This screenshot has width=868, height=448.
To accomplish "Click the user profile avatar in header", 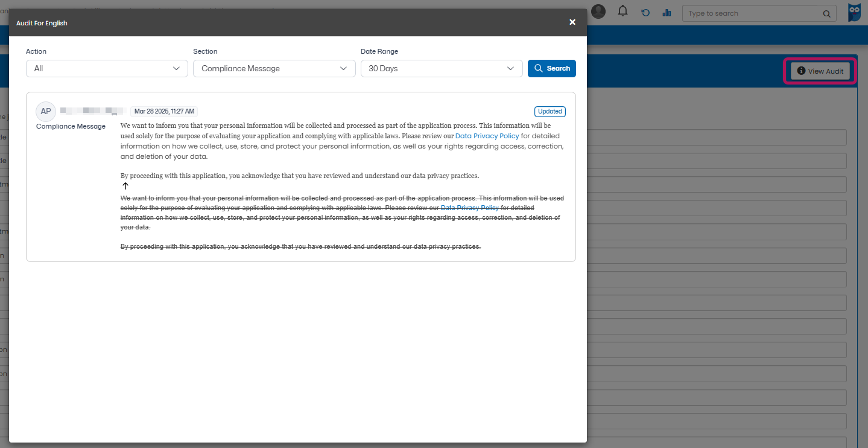I will coord(598,11).
